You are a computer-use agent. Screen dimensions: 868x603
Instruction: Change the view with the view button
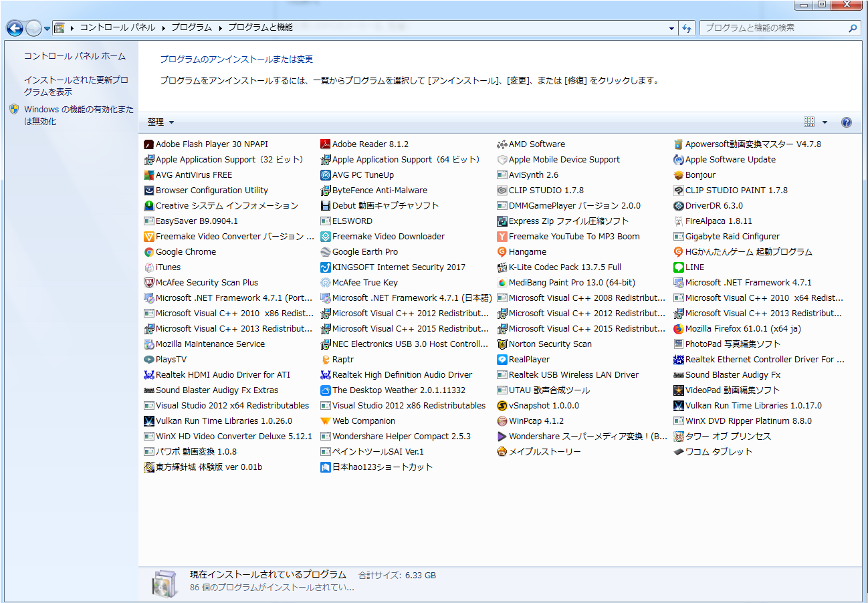(x=809, y=122)
